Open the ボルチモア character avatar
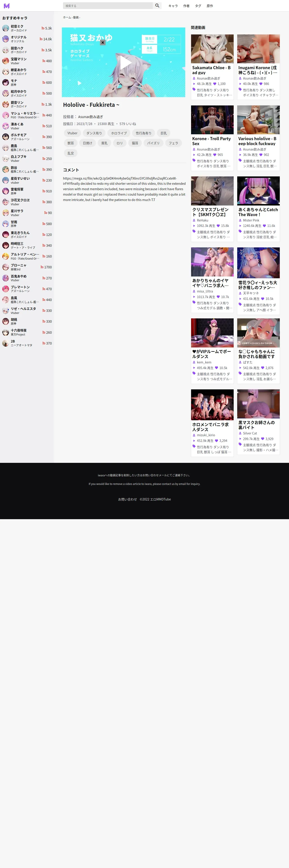 pyautogui.click(x=6, y=137)
